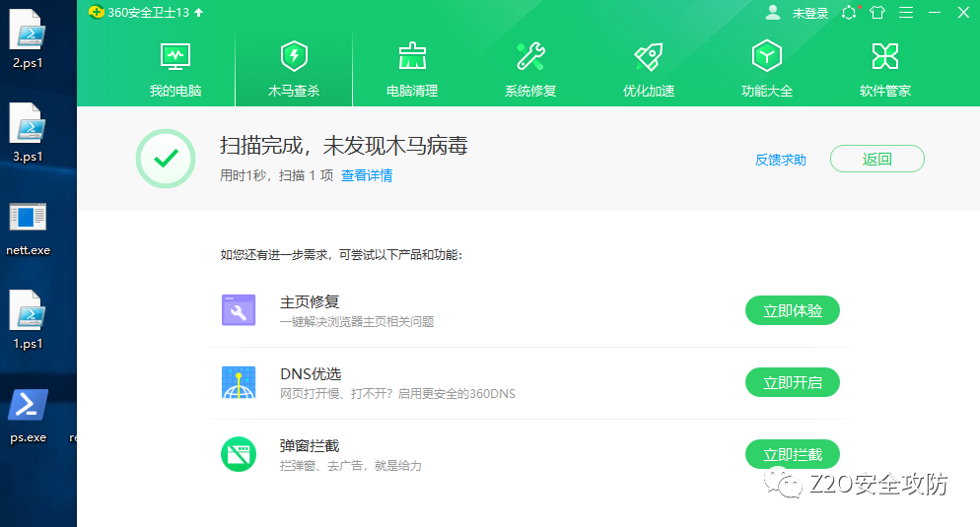Go to 优化加速 tab

(649, 69)
